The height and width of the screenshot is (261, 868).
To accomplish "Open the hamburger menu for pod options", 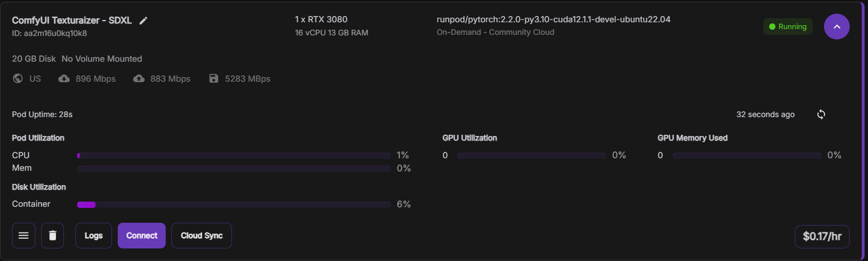I will click(23, 235).
